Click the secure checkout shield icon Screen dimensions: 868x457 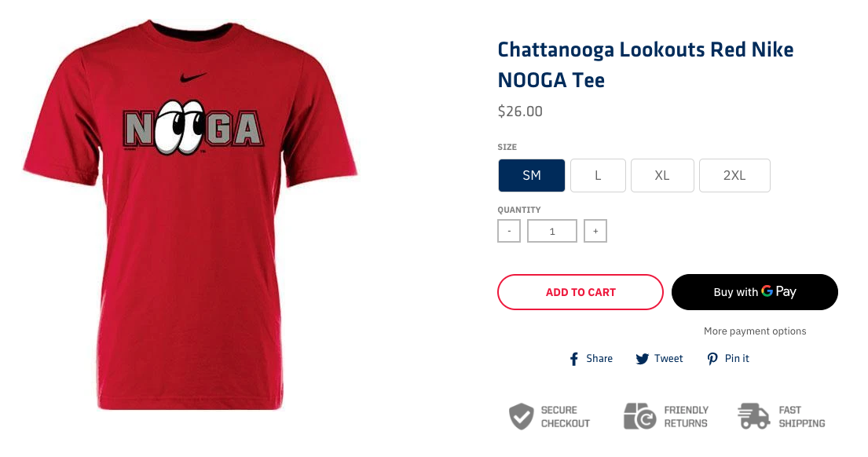tap(522, 417)
